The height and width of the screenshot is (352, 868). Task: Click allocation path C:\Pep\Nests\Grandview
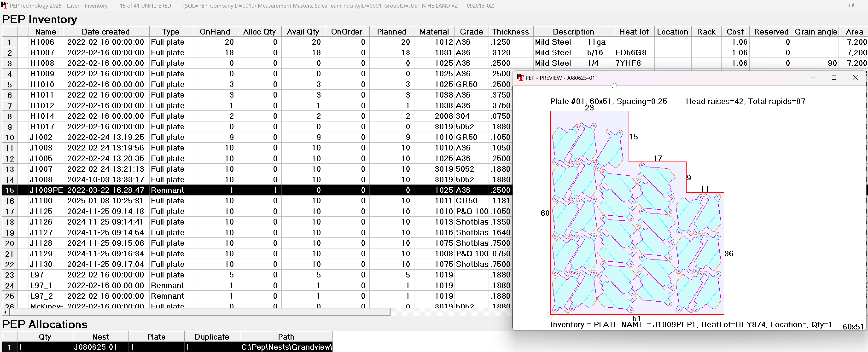point(286,347)
